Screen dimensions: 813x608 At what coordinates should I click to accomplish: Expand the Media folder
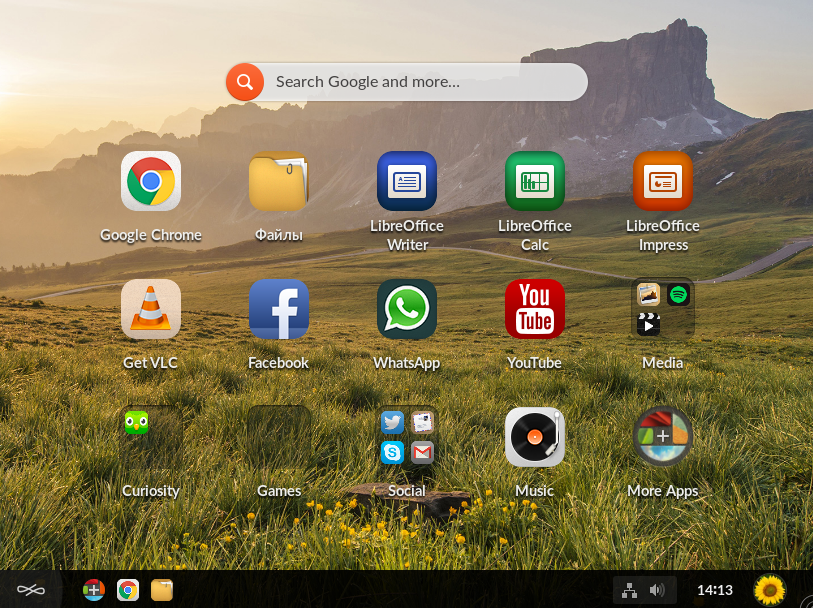(x=663, y=309)
